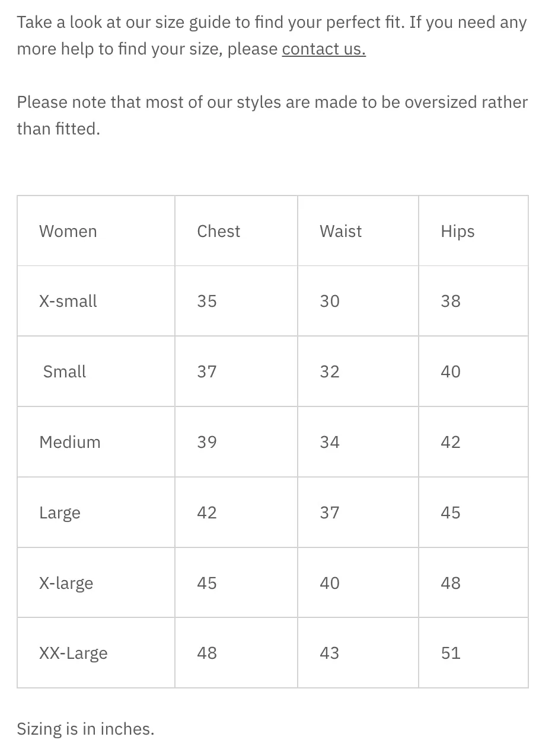Open the contact us link
555x756 pixels.
[324, 49]
